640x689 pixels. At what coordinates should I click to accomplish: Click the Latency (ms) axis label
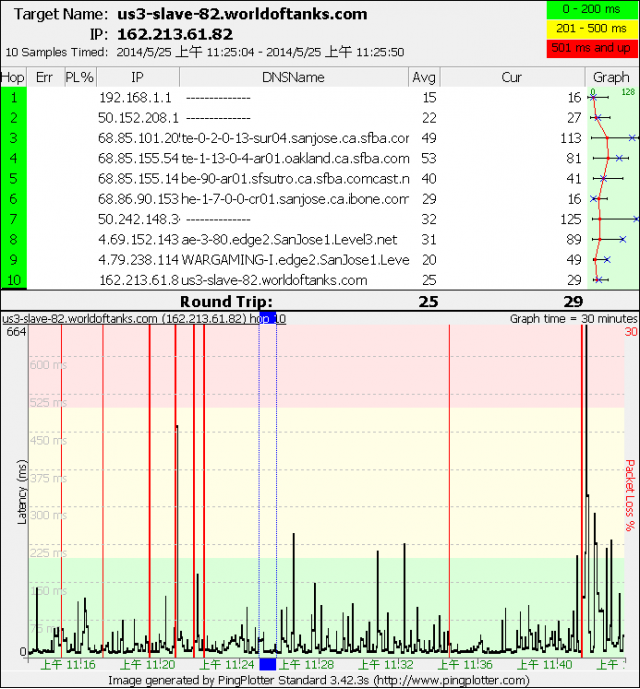tap(22, 492)
